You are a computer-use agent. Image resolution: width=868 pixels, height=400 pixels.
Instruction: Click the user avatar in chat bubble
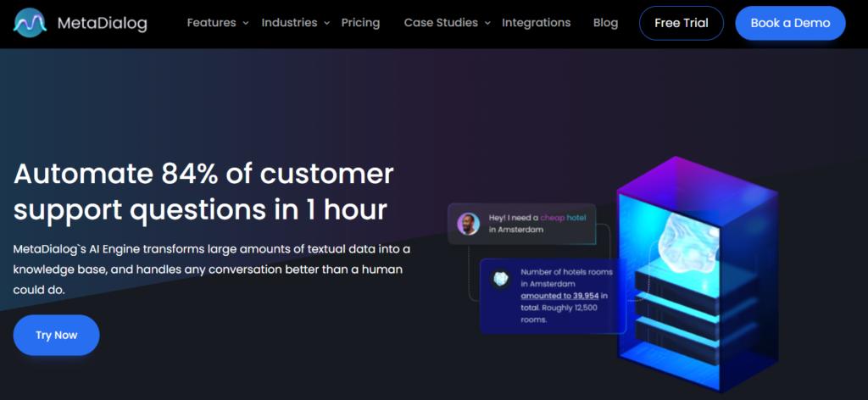tap(468, 223)
